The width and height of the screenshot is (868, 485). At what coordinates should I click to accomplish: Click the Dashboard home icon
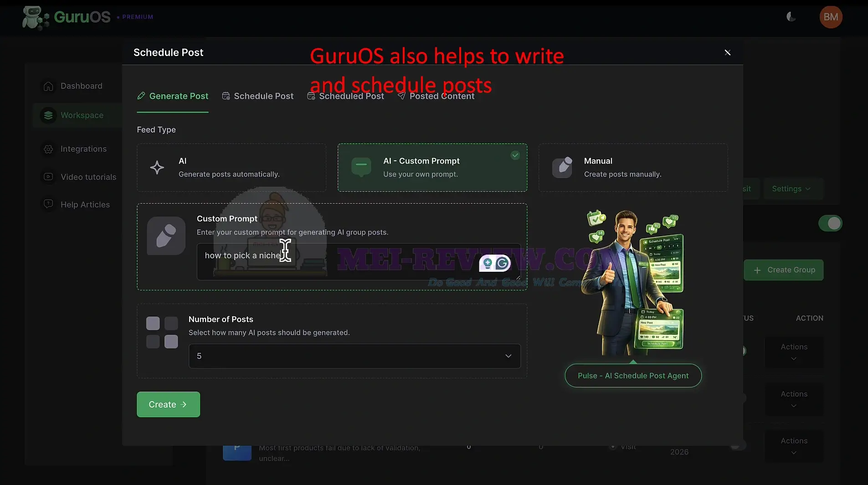(48, 86)
